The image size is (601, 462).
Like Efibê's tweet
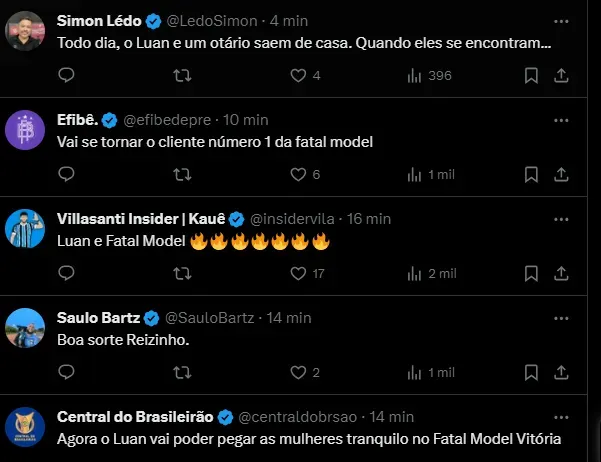297,174
